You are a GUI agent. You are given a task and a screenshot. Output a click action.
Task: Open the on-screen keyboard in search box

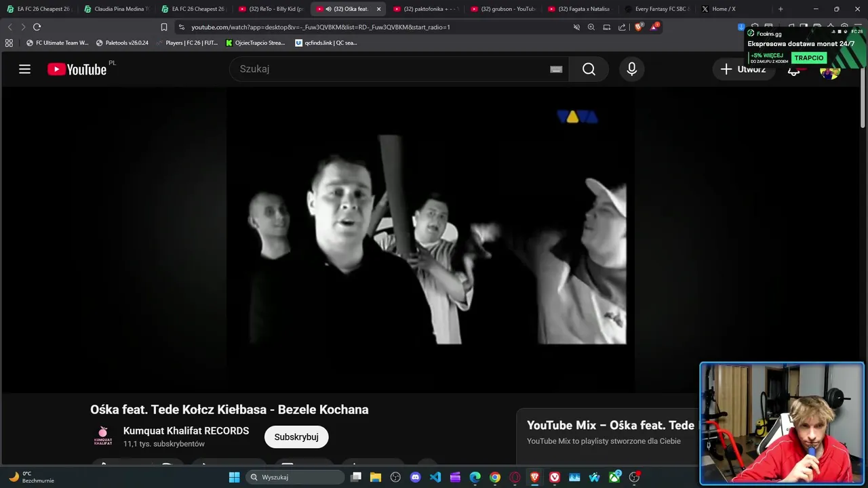coord(556,69)
